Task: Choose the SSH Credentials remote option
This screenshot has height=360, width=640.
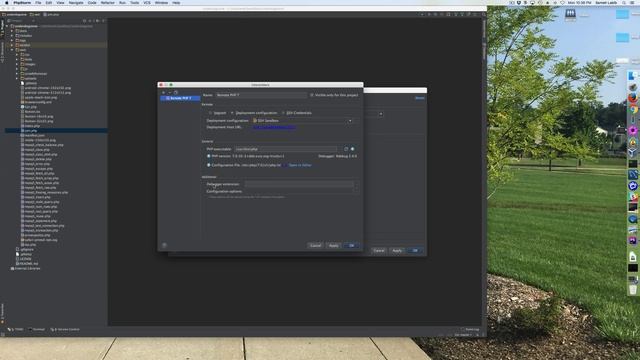Action: pos(297,113)
